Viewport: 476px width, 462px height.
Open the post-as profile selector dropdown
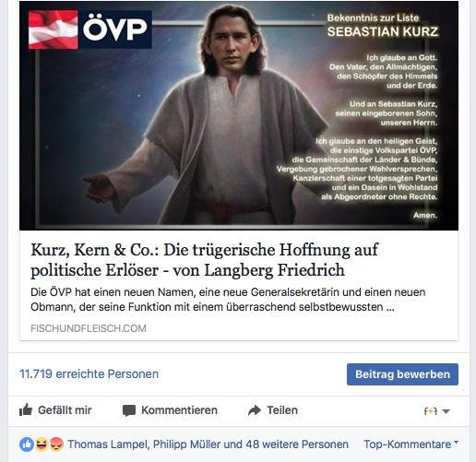click(x=436, y=411)
